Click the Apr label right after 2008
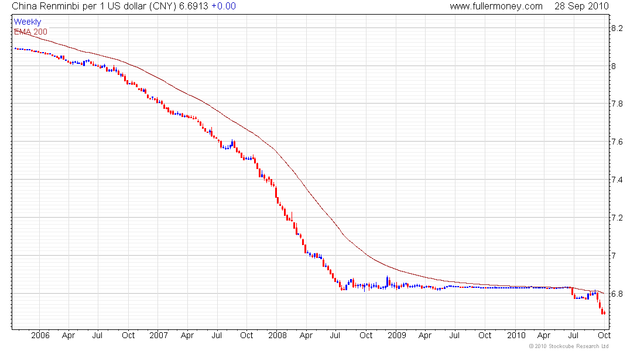 (306, 335)
